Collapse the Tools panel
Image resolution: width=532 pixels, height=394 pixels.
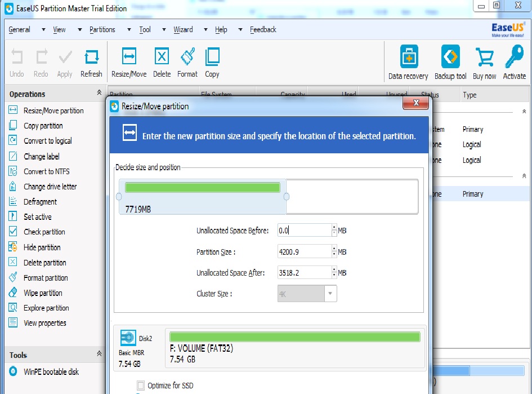click(x=100, y=355)
